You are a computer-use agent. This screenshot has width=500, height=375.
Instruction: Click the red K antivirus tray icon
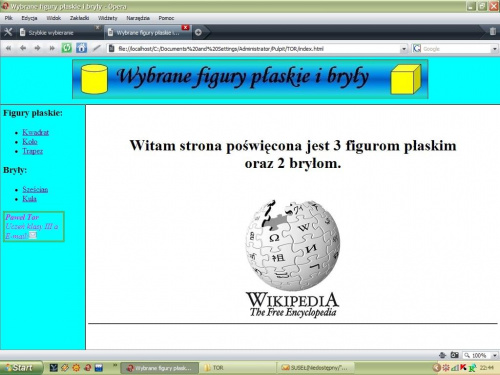point(464,368)
